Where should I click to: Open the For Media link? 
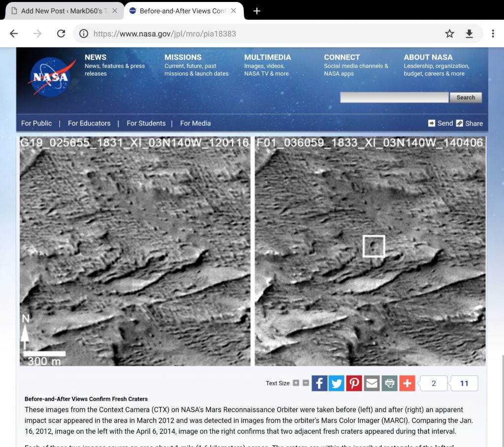pyautogui.click(x=195, y=123)
